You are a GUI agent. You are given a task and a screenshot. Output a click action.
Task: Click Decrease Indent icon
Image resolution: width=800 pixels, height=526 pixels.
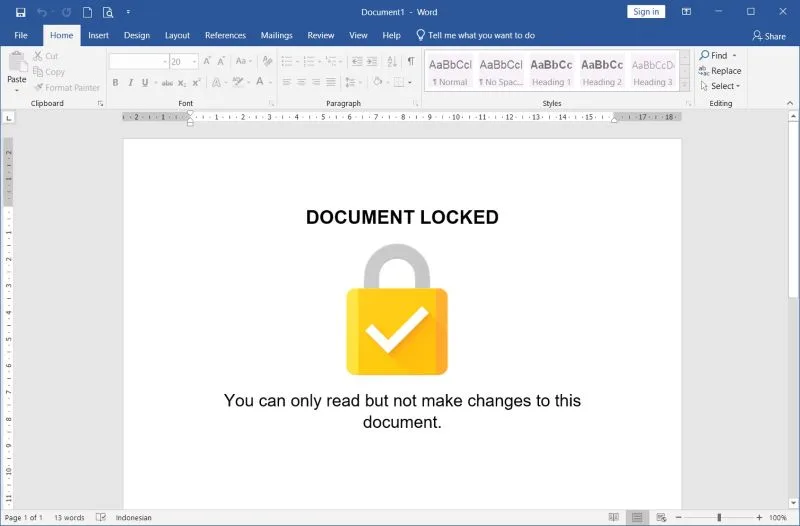click(x=357, y=62)
